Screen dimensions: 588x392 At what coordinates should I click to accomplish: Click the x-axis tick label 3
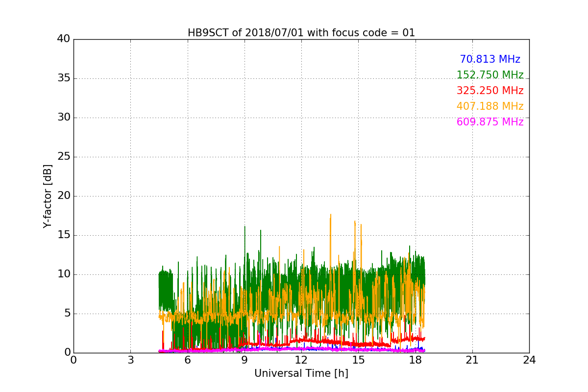(x=130, y=360)
